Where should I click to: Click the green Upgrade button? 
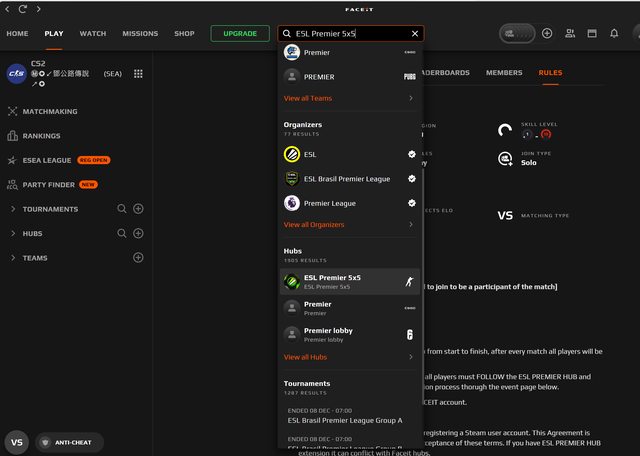240,33
